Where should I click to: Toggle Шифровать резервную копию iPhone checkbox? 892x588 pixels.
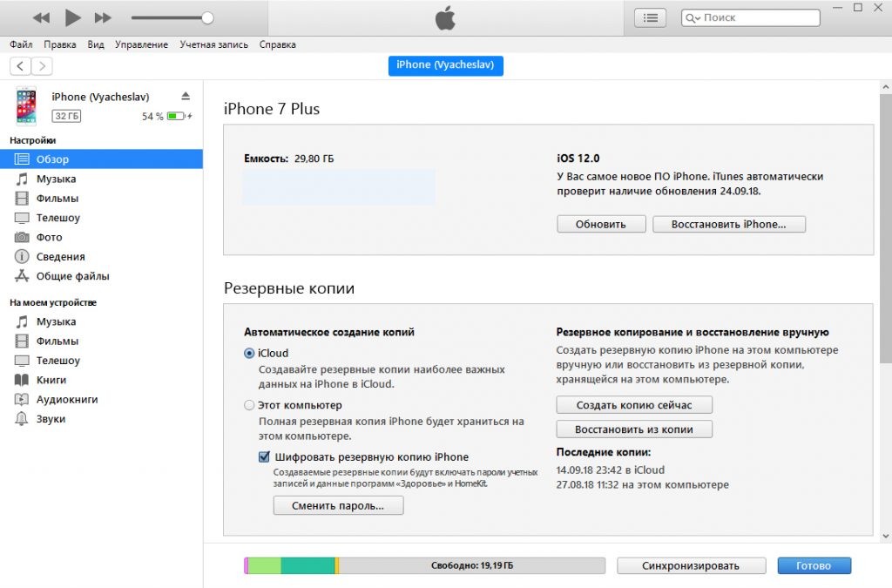[x=264, y=456]
